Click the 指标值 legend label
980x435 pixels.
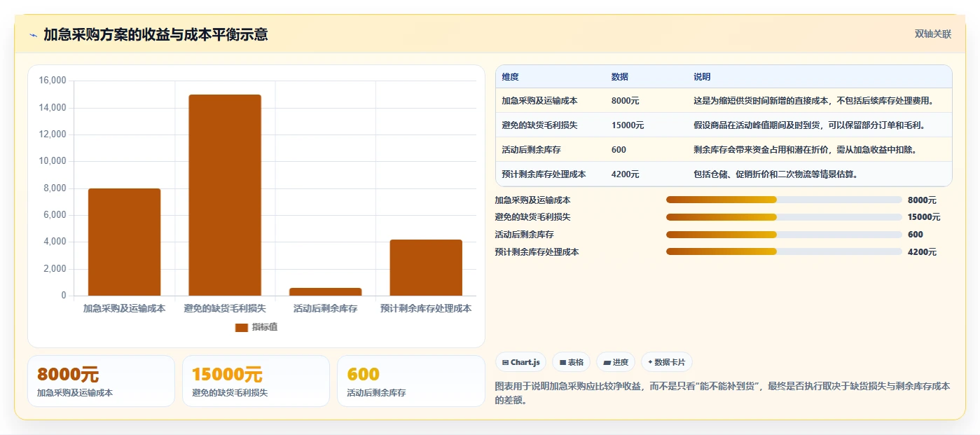click(x=265, y=327)
